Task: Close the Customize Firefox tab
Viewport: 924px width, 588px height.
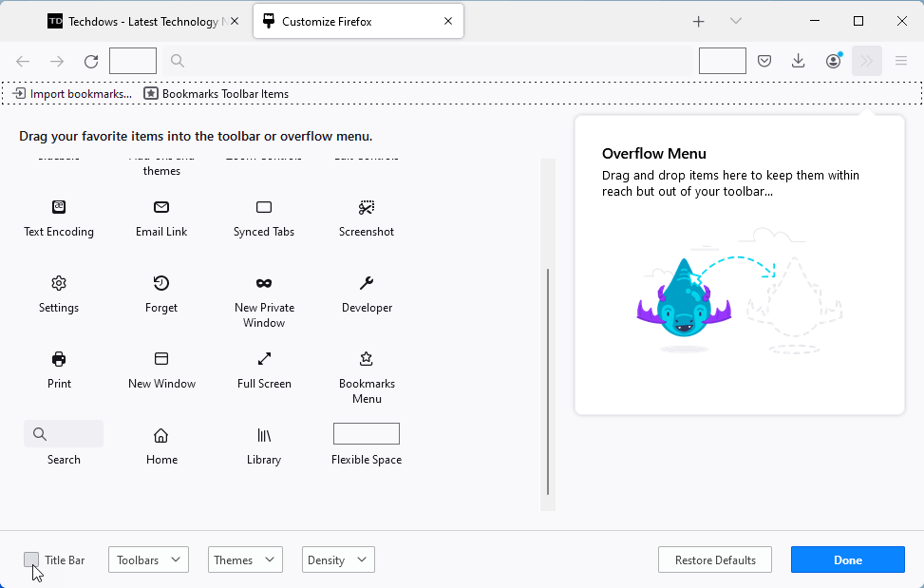Action: [448, 21]
